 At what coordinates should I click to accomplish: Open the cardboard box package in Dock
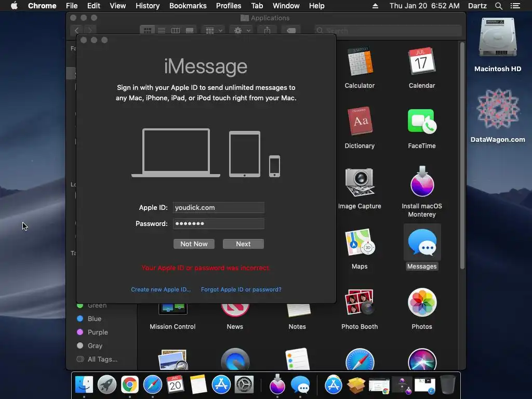[x=356, y=385]
